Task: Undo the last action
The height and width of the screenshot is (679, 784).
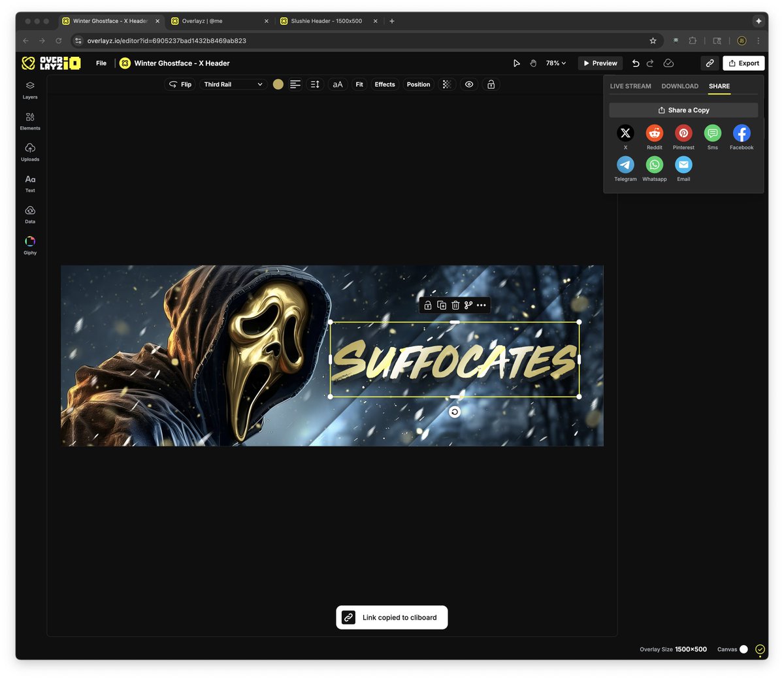Action: click(x=635, y=63)
